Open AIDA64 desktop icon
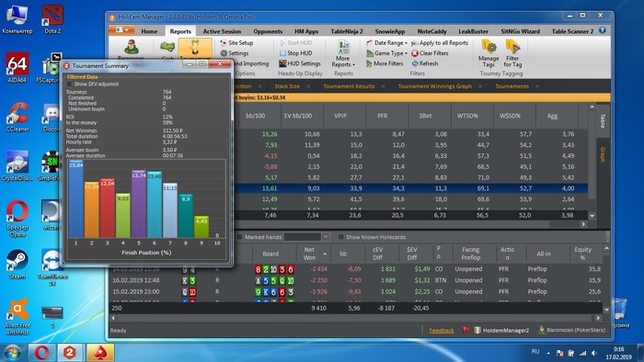Image resolution: width=644 pixels, height=362 pixels. point(17,68)
